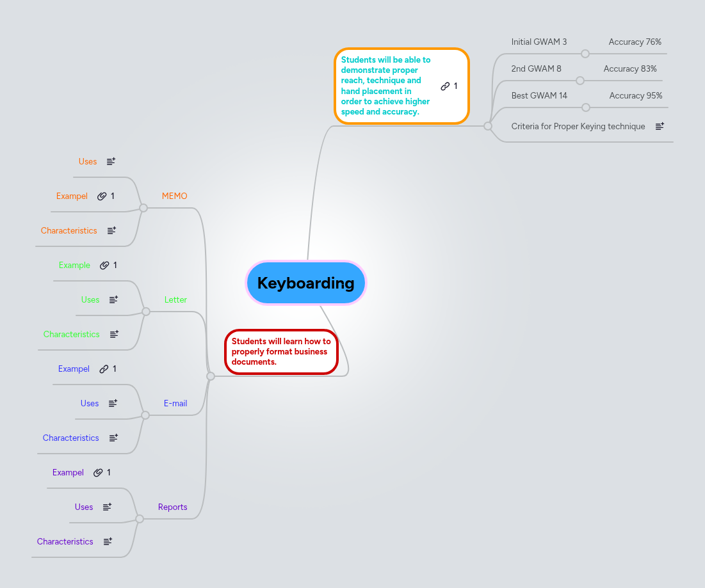The image size is (705, 588).
Task: Select the green Example node under Letter
Action: 74,265
